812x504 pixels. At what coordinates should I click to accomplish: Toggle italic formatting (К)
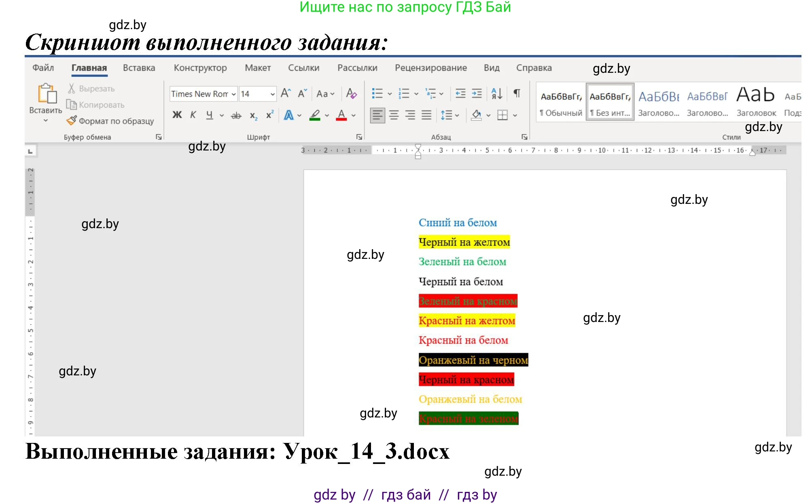(193, 115)
